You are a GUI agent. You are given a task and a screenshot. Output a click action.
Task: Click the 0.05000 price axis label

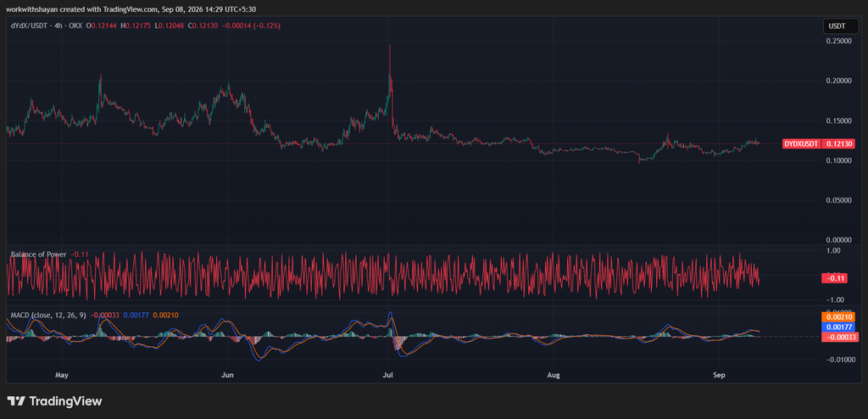click(838, 201)
